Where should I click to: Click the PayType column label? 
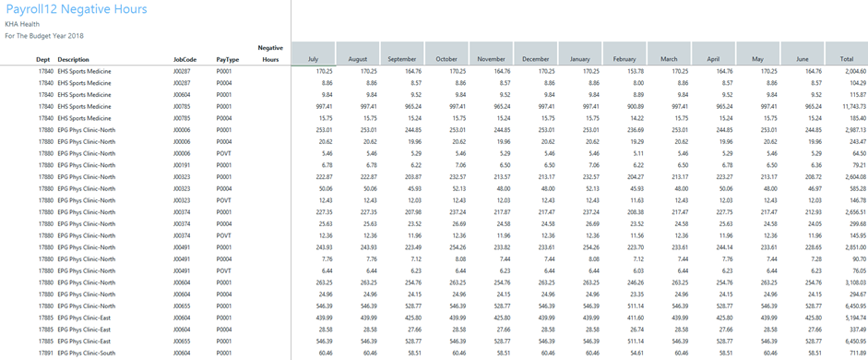coord(227,59)
